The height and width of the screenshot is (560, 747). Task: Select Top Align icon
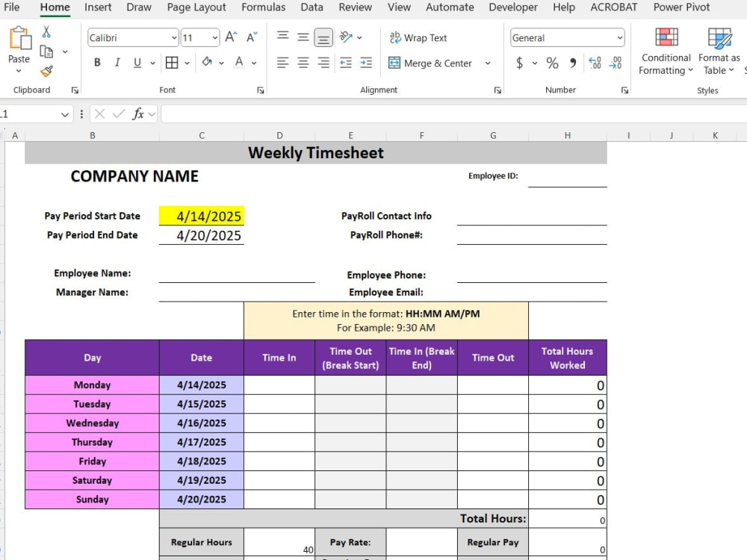282,37
